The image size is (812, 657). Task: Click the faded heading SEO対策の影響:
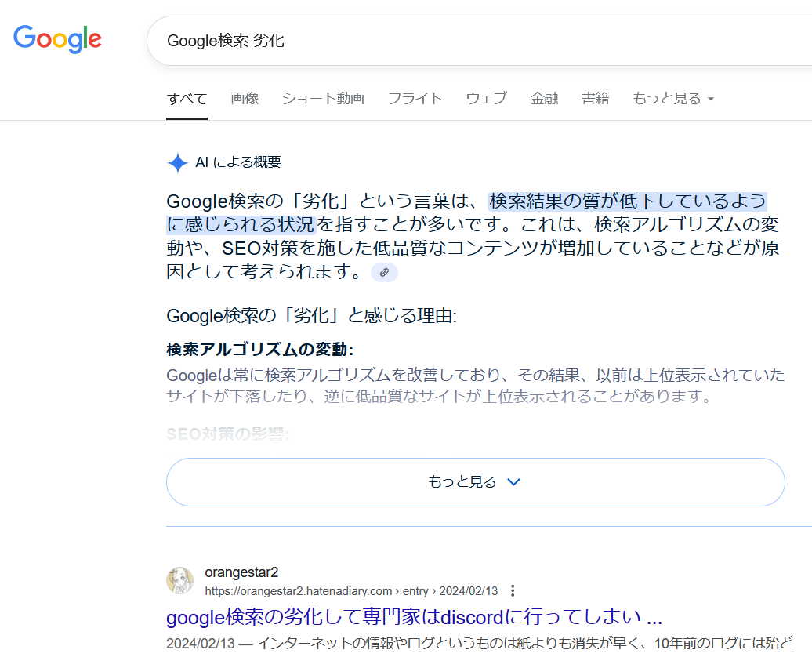click(228, 434)
